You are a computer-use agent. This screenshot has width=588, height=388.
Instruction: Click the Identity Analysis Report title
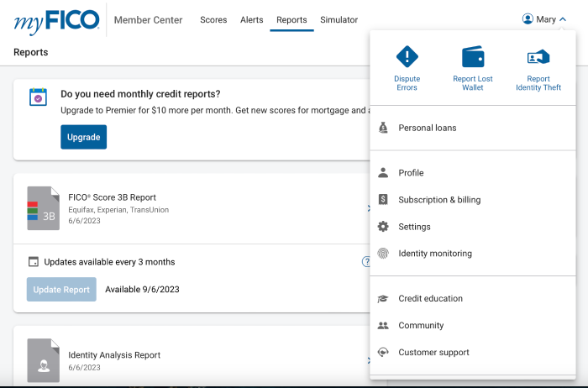click(x=114, y=355)
